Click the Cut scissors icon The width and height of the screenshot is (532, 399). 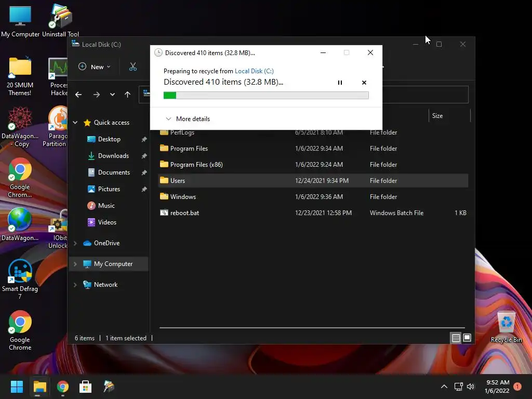click(133, 67)
